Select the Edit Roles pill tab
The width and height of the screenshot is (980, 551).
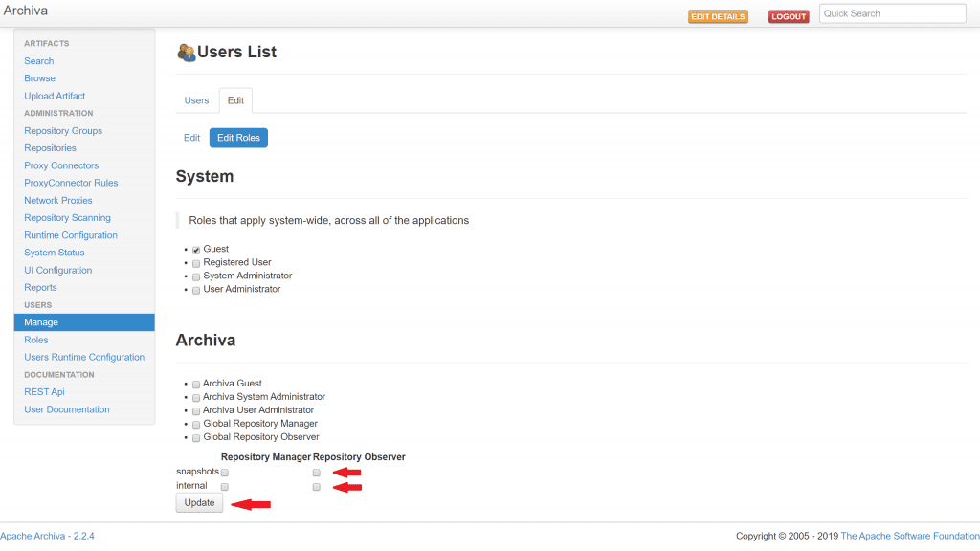(238, 138)
